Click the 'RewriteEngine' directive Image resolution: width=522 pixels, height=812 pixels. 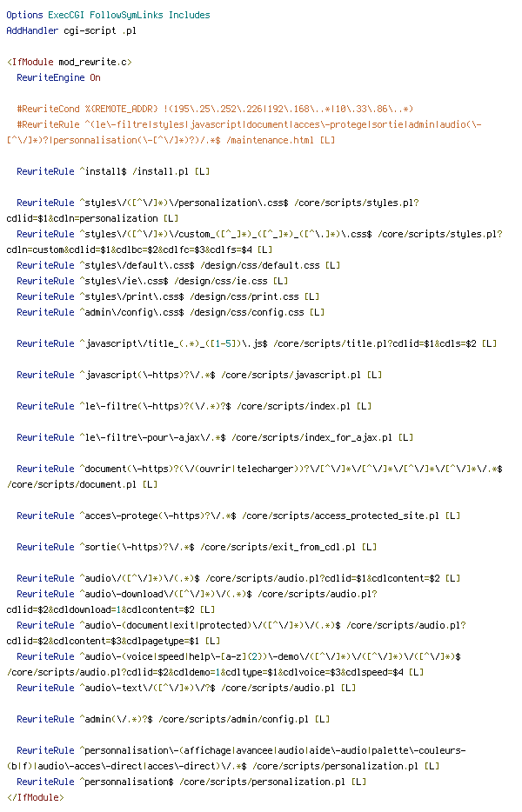[50, 77]
